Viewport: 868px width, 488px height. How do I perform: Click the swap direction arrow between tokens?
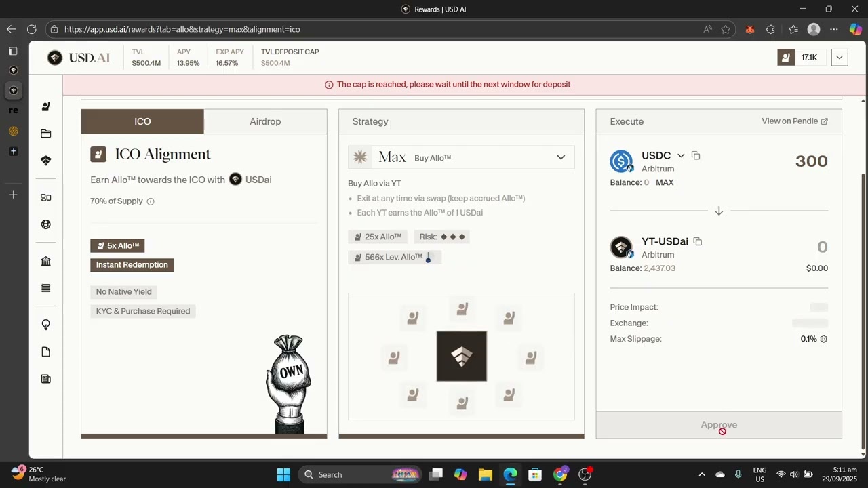[x=719, y=211]
